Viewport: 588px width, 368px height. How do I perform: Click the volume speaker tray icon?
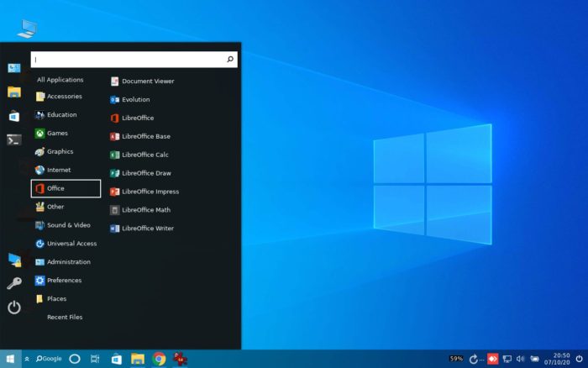(520, 359)
